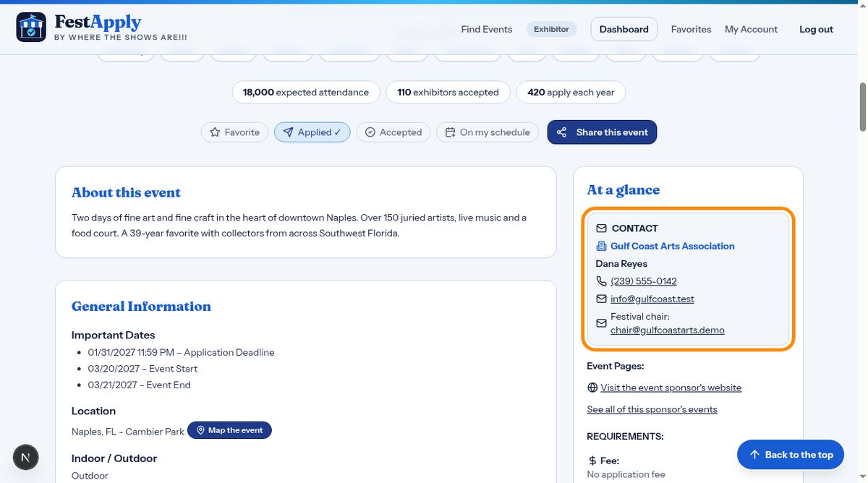Screen dimensions: 868x483
Task: Click the Back to the top button
Action: (x=791, y=455)
